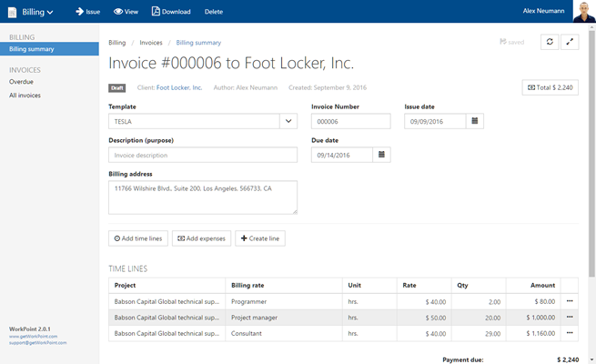The image size is (596, 364).
Task: Open the Foot Locker, Inc. client link
Action: (x=179, y=88)
